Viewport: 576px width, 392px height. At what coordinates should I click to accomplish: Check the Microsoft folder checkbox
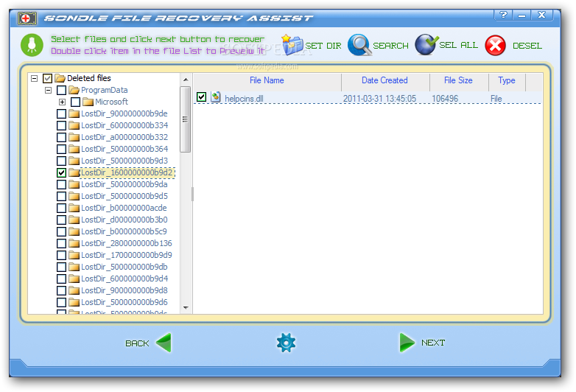tap(75, 102)
